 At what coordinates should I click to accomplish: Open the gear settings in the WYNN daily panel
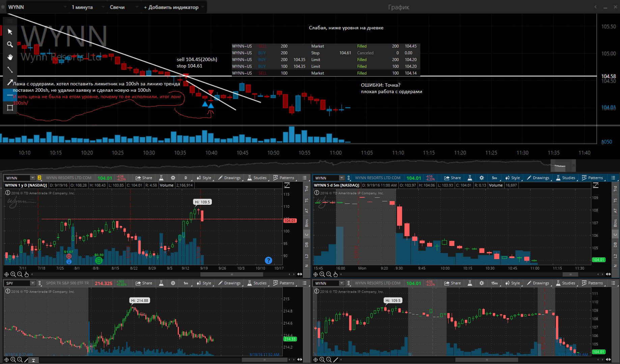pos(173,178)
